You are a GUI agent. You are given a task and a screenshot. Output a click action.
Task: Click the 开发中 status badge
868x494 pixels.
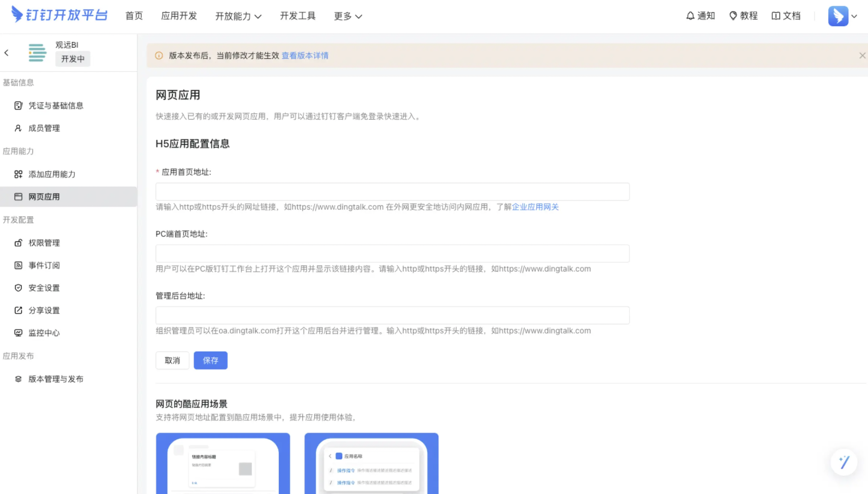pyautogui.click(x=73, y=59)
